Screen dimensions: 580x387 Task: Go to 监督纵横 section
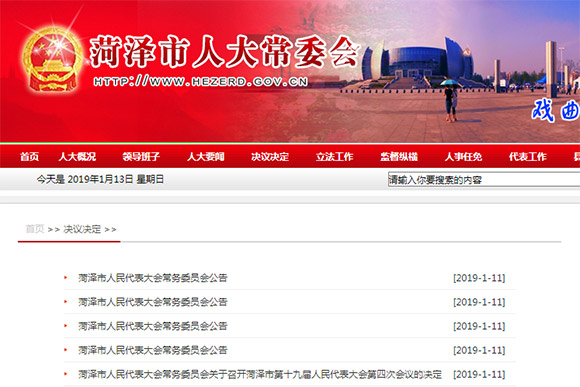(399, 157)
